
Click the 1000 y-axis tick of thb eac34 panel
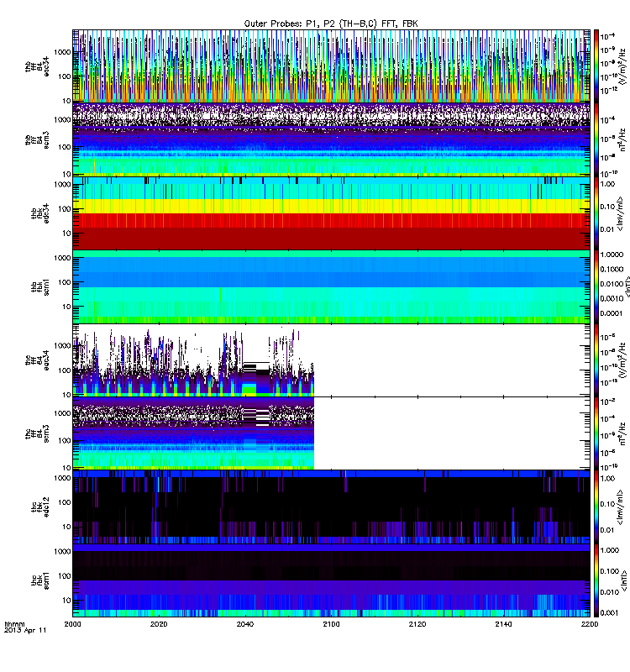62,52
